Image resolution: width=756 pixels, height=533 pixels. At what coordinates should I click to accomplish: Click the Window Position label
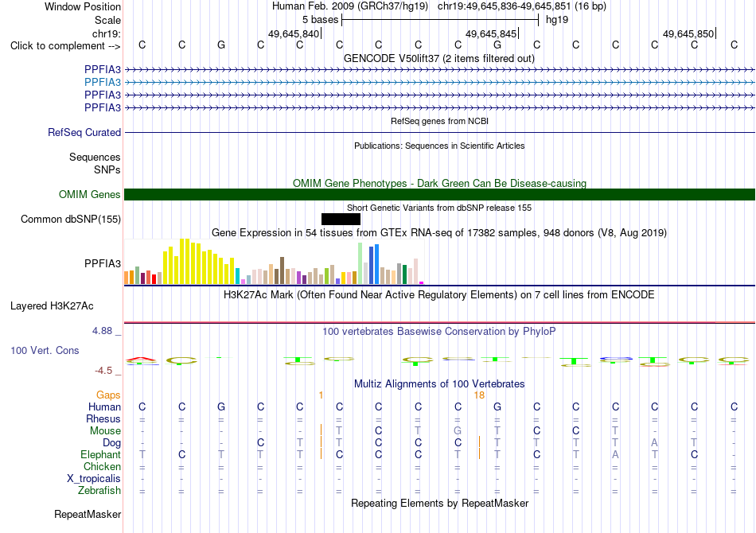coord(83,7)
